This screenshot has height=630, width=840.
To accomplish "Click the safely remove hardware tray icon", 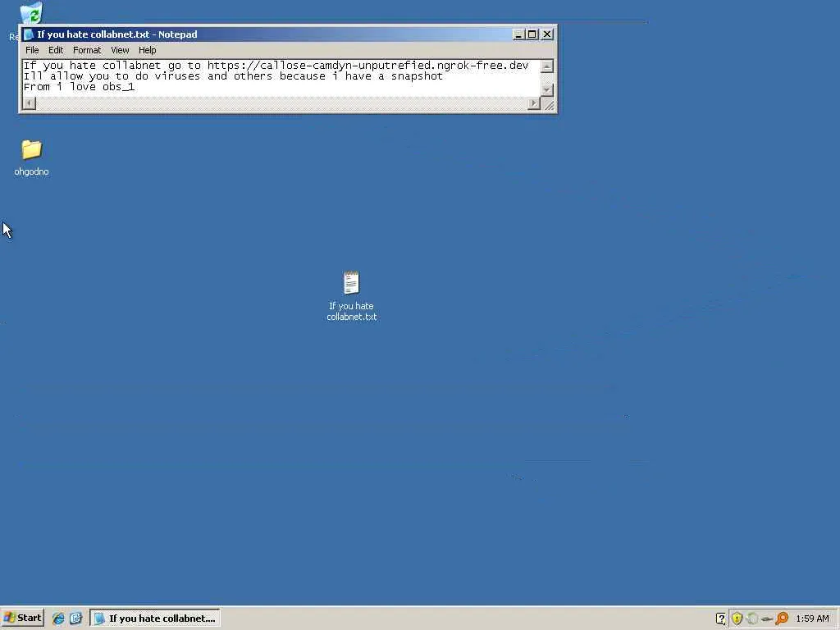I will click(x=767, y=619).
